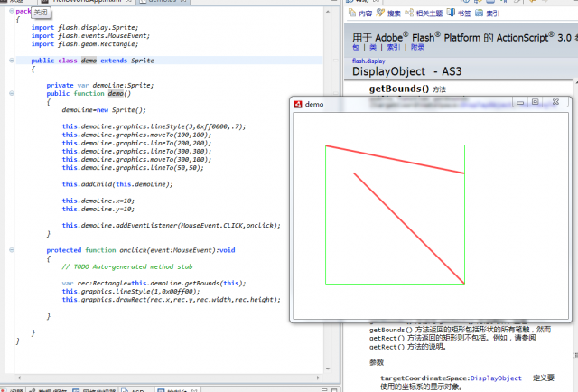Collapse the onclick function fold marker
Screen dimensions: 578x392
[11, 250]
